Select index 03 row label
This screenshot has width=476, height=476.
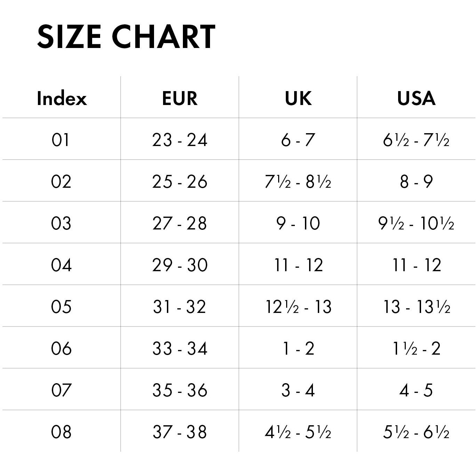[x=61, y=224]
